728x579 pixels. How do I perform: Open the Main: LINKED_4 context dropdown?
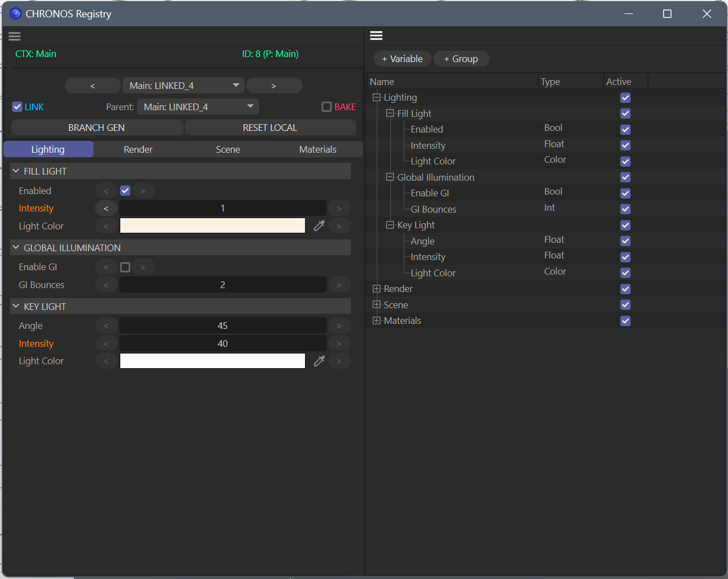(x=184, y=86)
